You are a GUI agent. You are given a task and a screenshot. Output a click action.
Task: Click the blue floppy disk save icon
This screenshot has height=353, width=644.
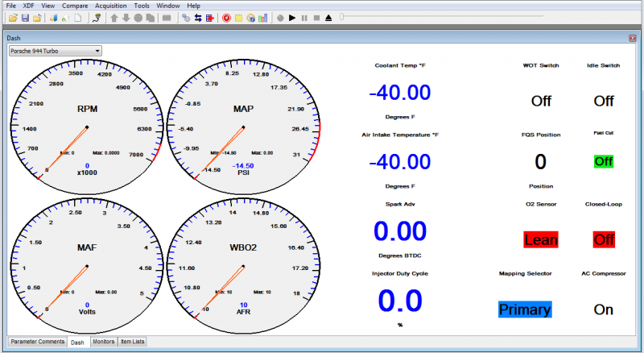pos(26,17)
